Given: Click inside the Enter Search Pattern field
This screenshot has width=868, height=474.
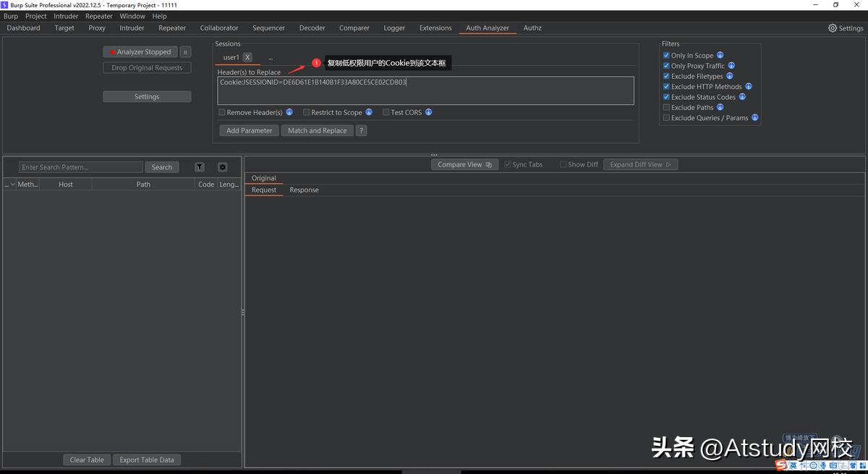Looking at the screenshot, I should 80,166.
